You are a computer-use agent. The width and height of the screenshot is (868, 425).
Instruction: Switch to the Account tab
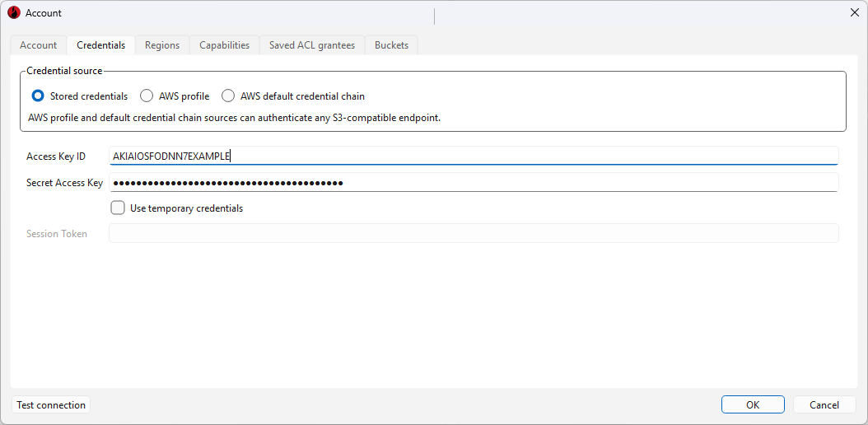click(x=38, y=45)
